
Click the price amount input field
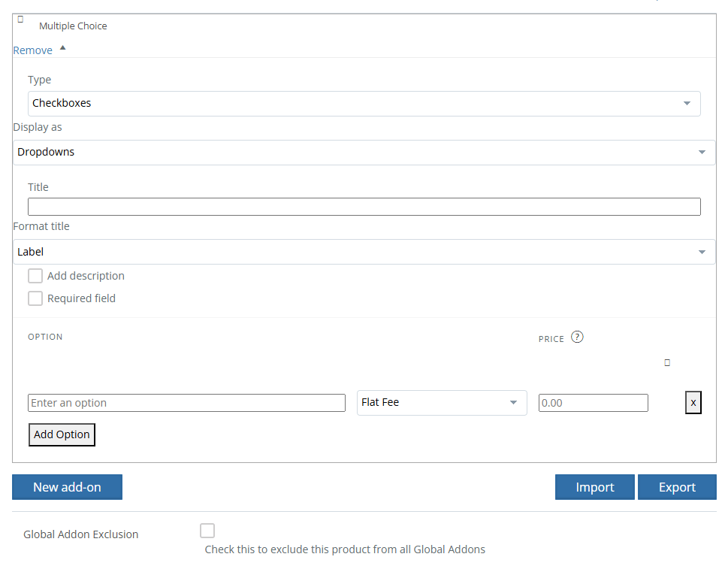593,403
